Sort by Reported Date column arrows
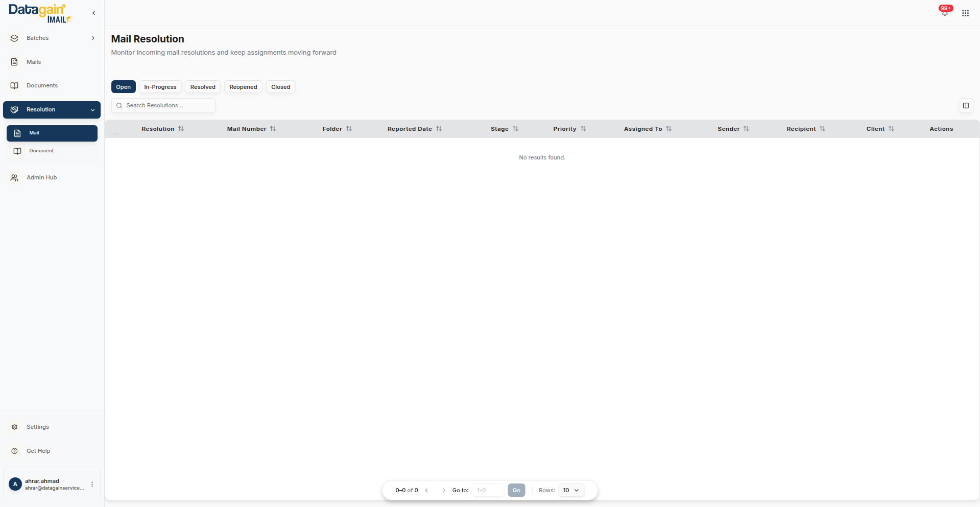Image resolution: width=980 pixels, height=507 pixels. [x=439, y=129]
